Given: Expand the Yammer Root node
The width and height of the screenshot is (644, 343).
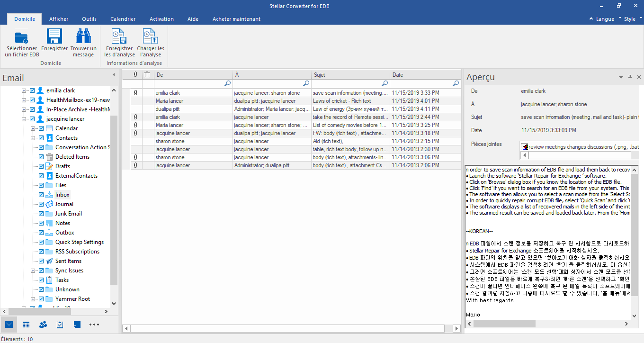Looking at the screenshot, I should pos(33,299).
